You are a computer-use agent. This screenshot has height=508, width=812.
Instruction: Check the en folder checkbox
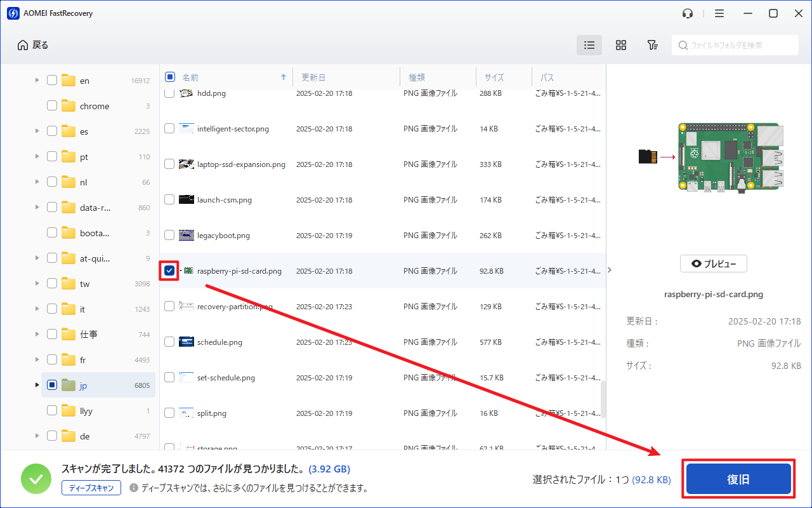[52, 81]
